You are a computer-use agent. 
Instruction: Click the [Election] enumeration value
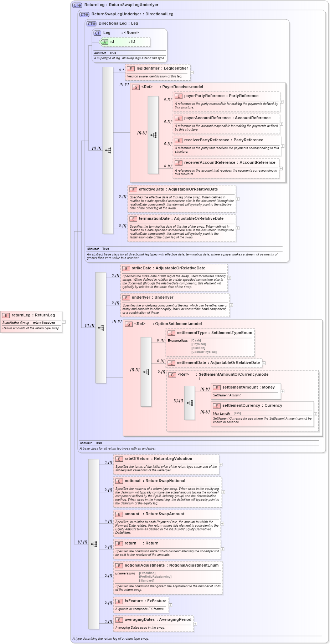(198, 348)
